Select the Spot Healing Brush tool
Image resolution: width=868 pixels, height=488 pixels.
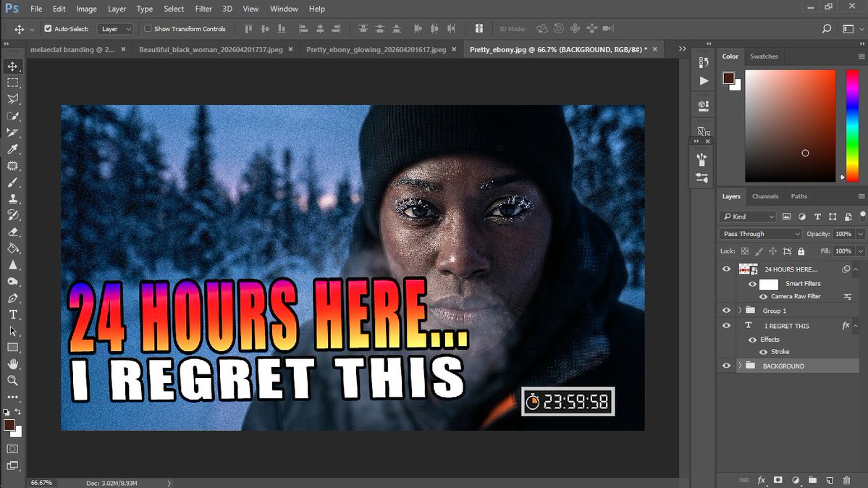click(x=13, y=166)
